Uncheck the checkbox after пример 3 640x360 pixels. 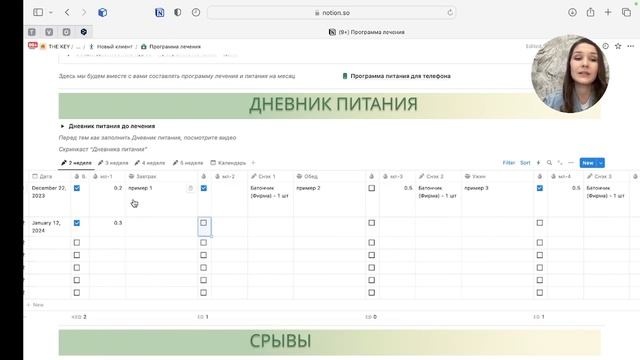540,188
